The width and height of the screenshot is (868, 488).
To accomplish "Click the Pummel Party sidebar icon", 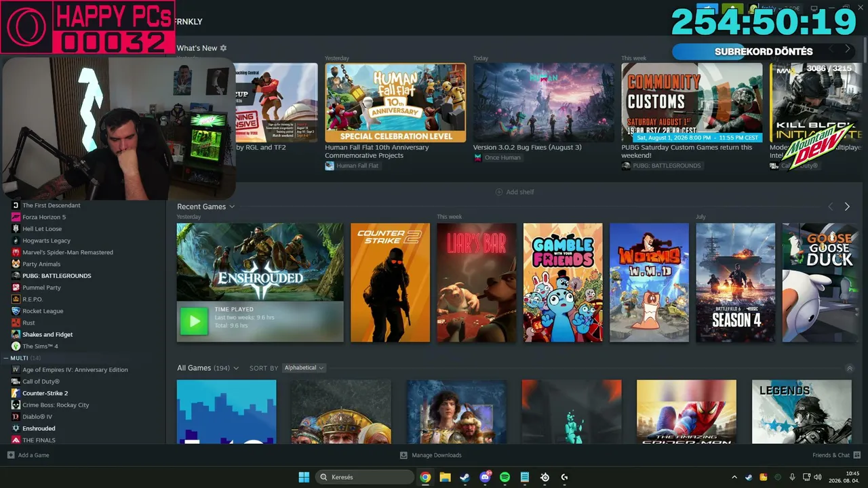I will 16,287.
